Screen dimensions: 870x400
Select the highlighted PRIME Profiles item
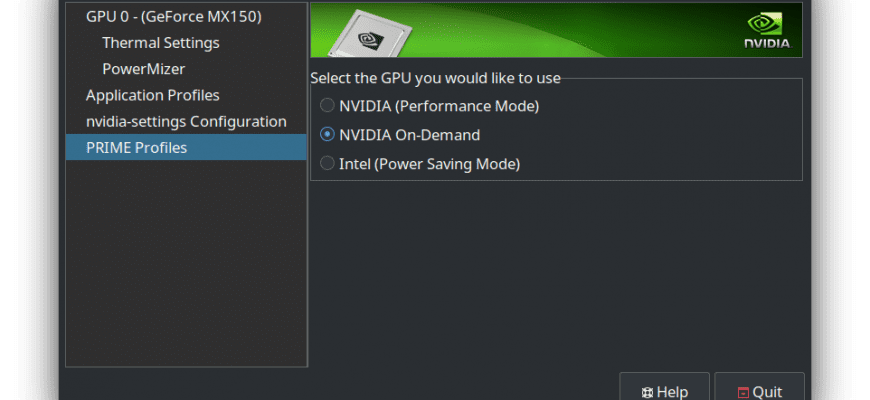click(186, 147)
